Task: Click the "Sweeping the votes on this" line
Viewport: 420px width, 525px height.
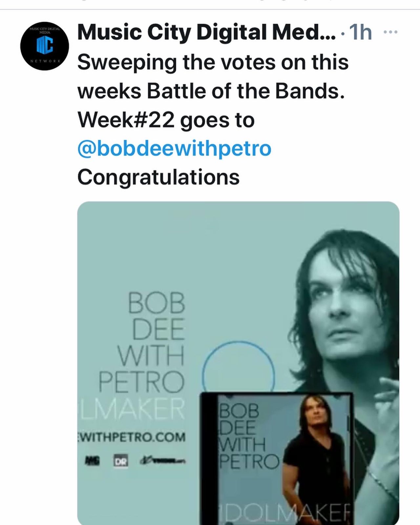Action: pos(213,62)
